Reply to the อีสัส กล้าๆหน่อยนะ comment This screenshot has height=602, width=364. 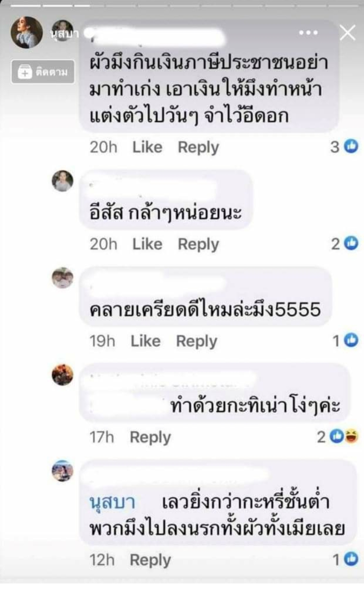198,244
